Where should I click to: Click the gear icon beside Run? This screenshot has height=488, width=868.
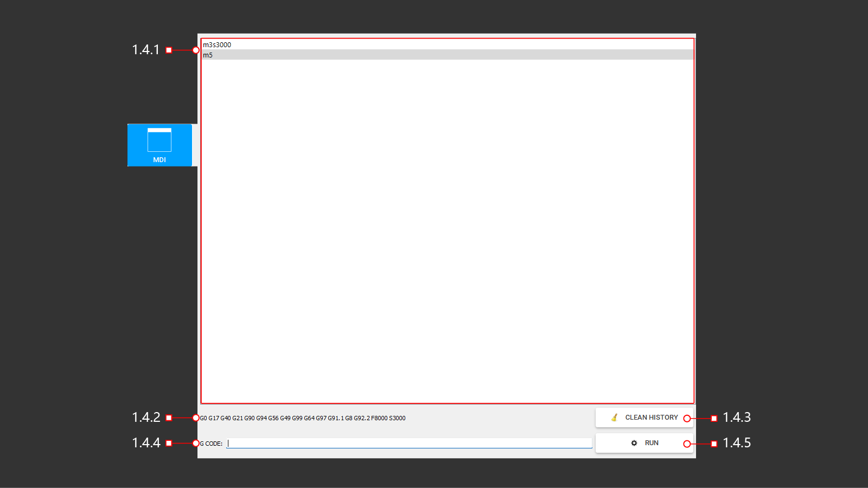click(634, 443)
